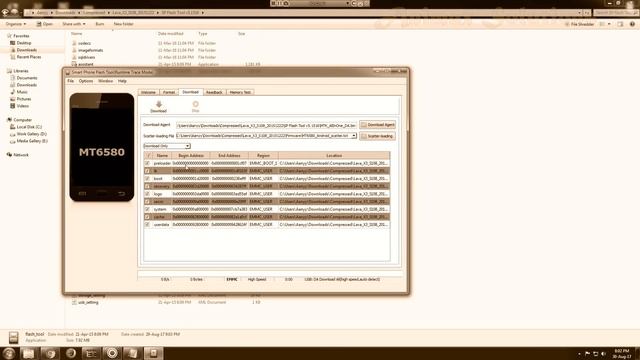
Task: Switch to the Format tab
Action: point(169,92)
